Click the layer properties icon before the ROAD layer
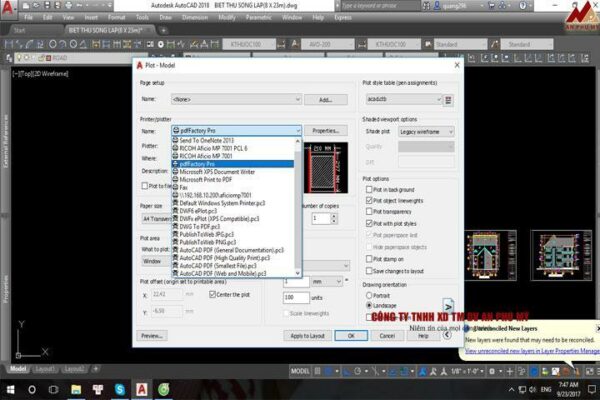 click(9, 58)
